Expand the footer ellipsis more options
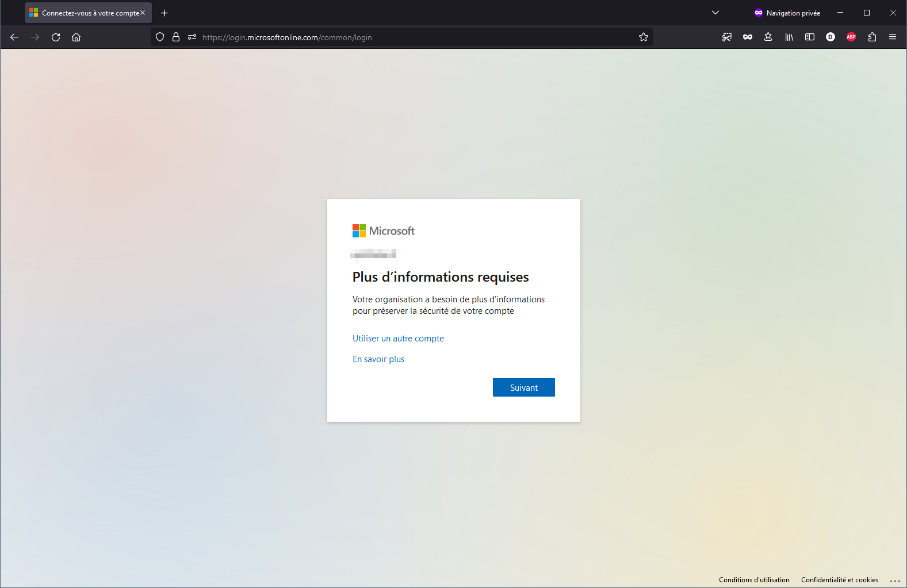The height and width of the screenshot is (588, 907). pyautogui.click(x=895, y=581)
